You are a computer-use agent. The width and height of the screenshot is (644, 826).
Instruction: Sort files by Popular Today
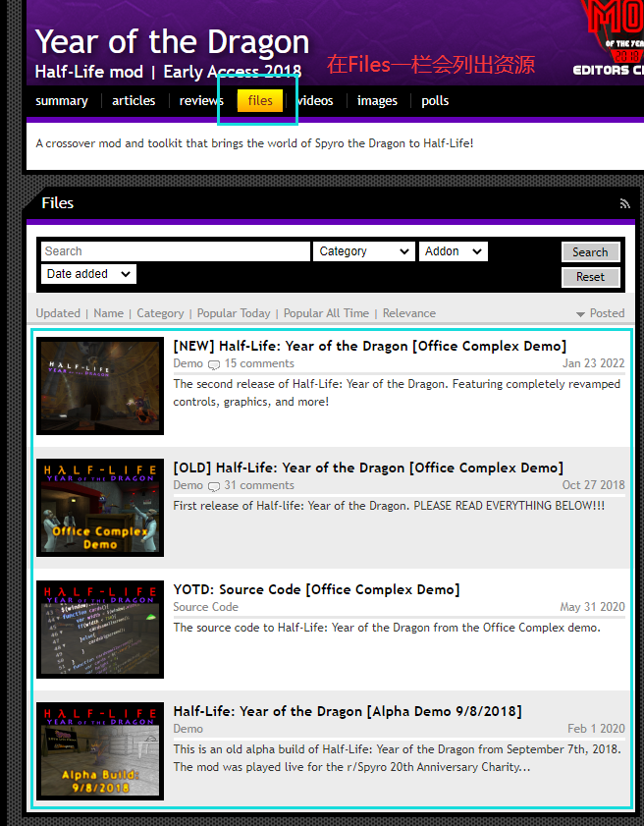click(234, 313)
